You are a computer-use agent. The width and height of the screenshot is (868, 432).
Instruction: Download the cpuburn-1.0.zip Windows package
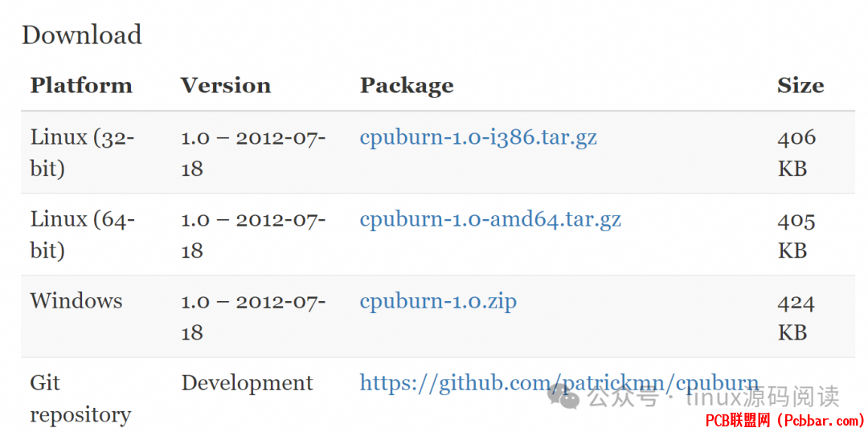coord(438,301)
